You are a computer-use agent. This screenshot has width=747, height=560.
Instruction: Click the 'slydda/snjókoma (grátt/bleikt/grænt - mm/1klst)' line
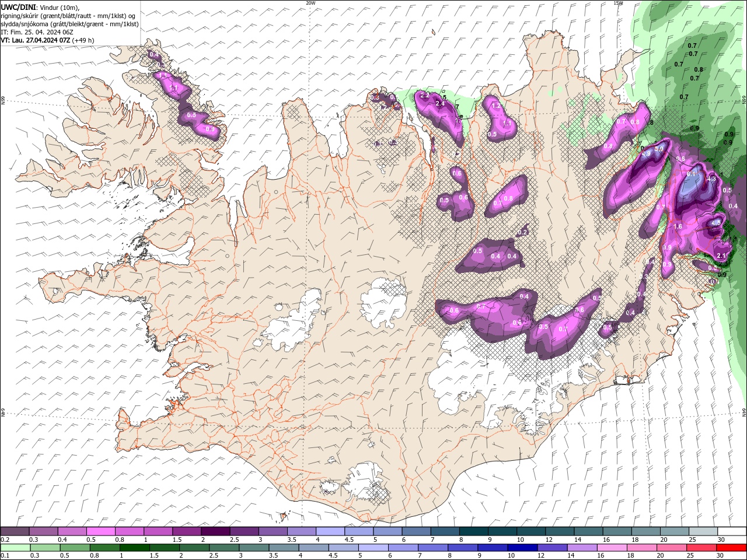(x=69, y=24)
